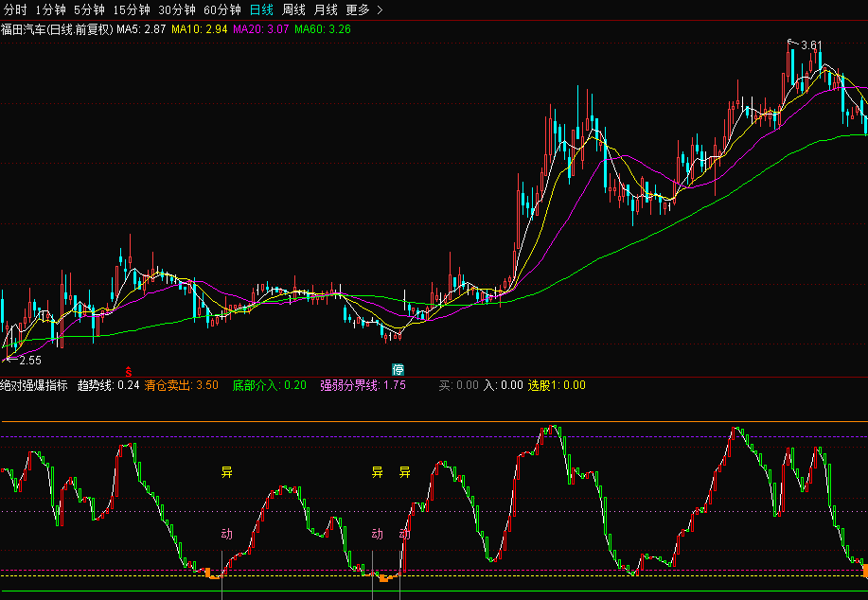The width and height of the screenshot is (868, 600).
Task: Open the 更多 more periods menu
Action: tap(358, 10)
